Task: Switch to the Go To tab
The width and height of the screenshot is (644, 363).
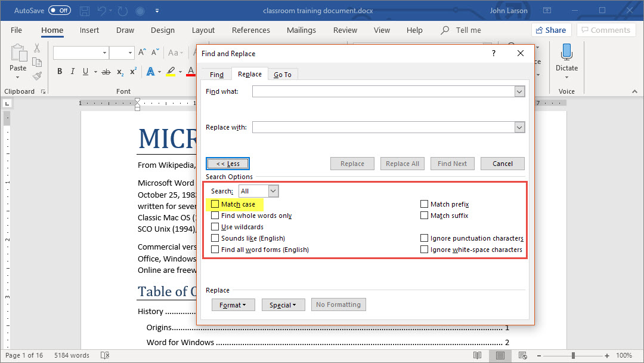Action: tap(283, 75)
